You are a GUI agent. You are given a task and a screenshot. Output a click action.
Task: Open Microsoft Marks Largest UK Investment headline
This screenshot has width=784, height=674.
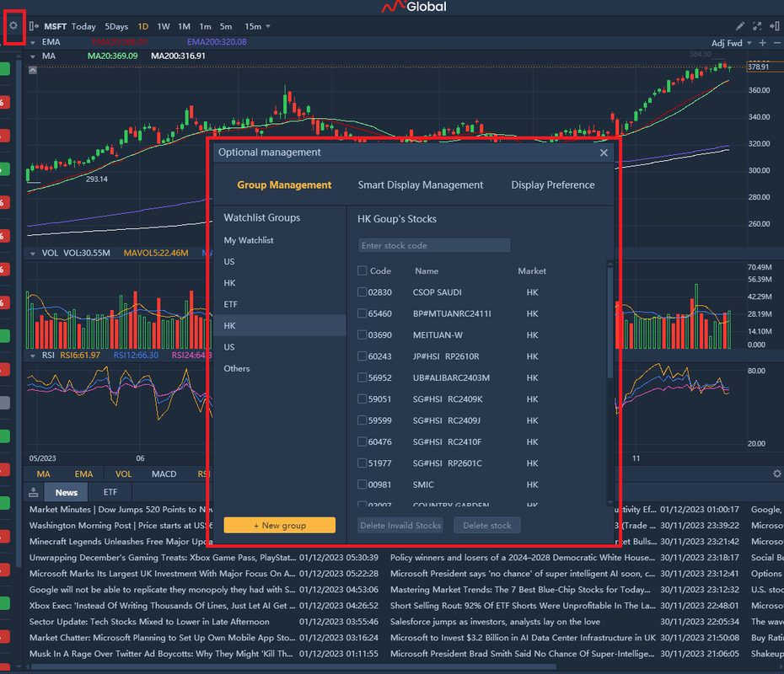coord(163,574)
